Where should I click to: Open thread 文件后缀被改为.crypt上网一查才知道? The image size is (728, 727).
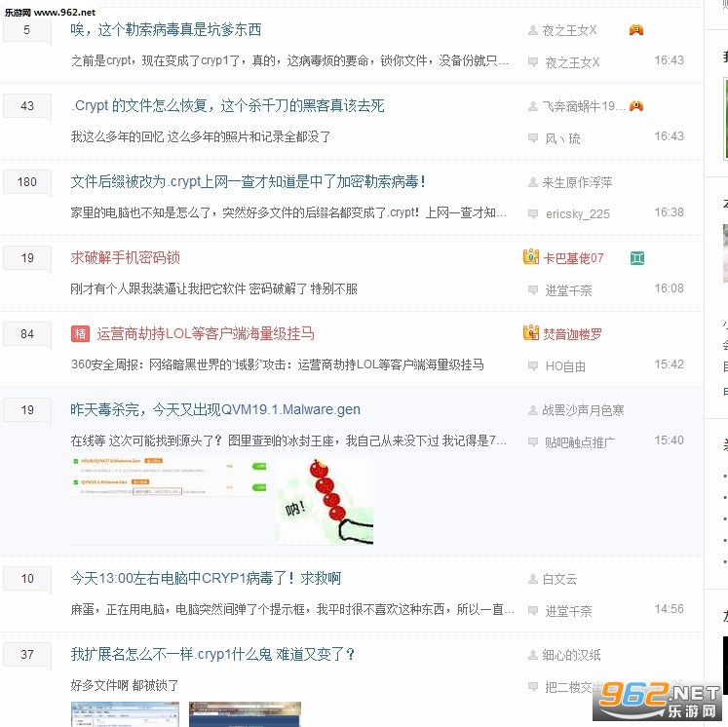249,181
